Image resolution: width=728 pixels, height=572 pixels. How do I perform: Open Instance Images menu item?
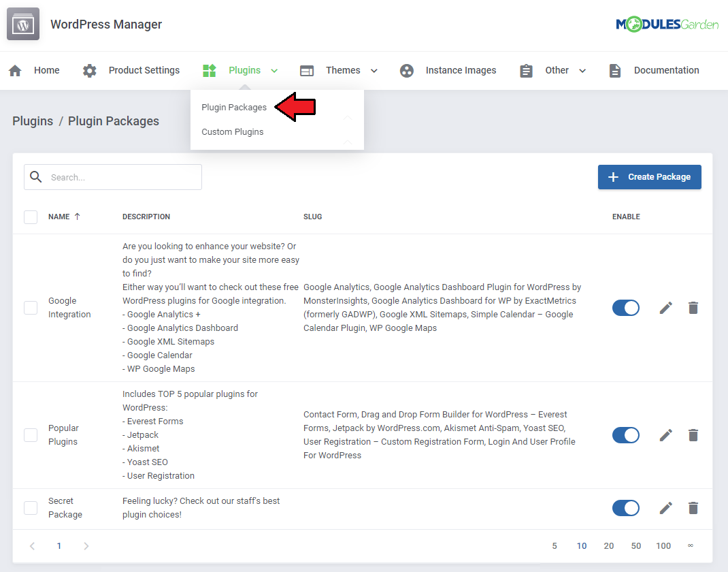click(x=461, y=70)
